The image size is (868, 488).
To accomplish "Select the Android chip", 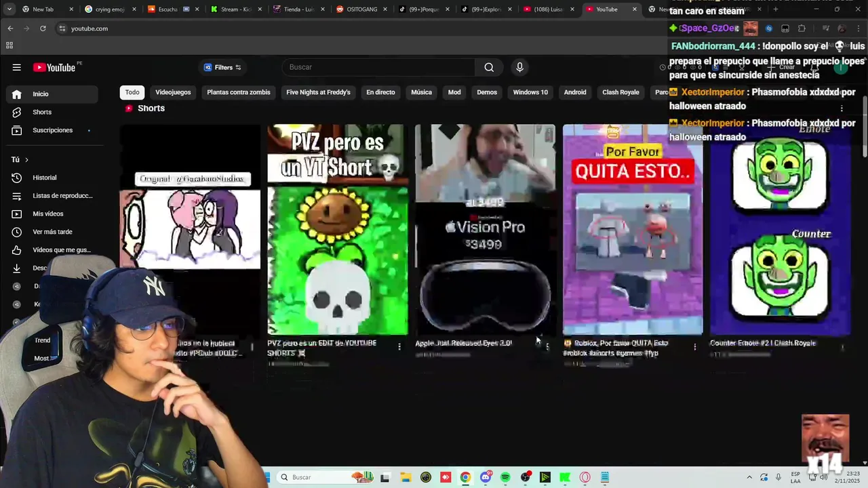I will pos(575,92).
